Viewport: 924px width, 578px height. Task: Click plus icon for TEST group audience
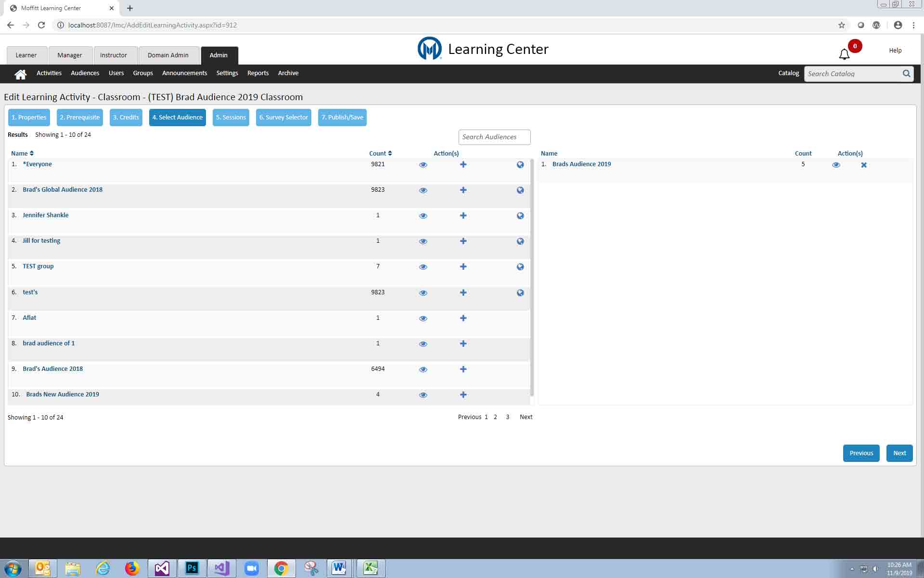pos(463,267)
